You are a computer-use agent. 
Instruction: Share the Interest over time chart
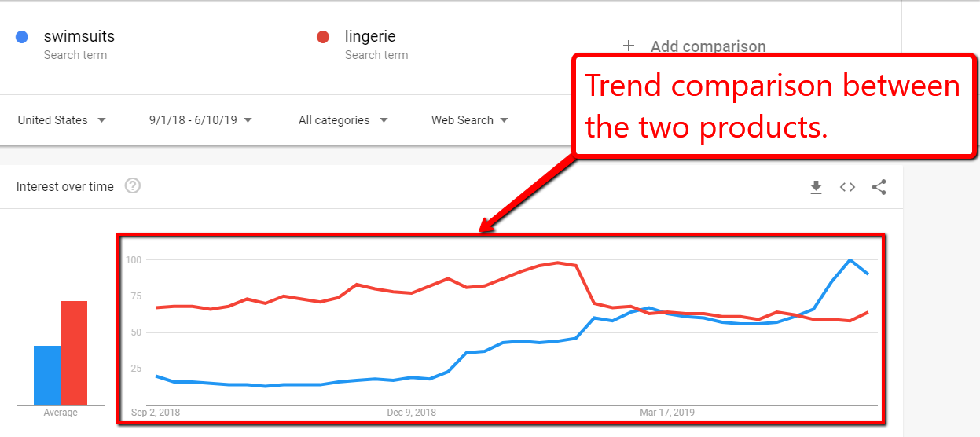879,187
